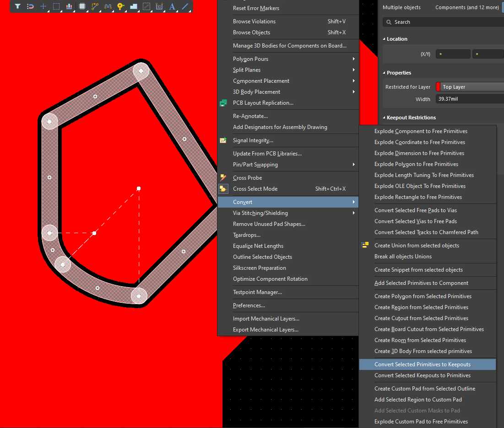
Task: Click the Selection Filter funnel icon
Action: click(x=17, y=6)
